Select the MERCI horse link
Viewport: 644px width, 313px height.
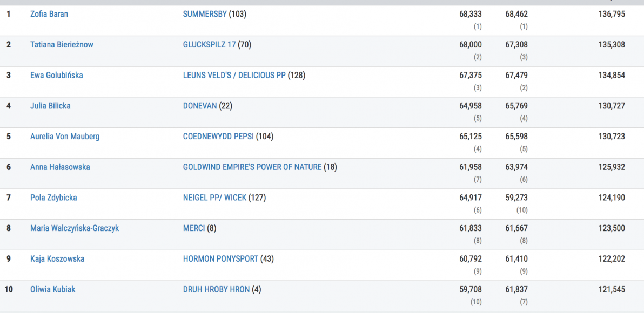[194, 228]
